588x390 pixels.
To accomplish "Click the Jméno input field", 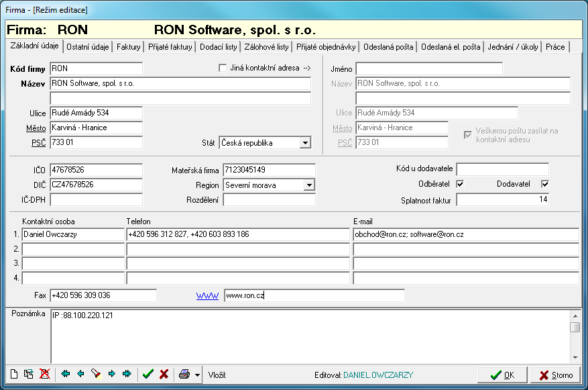I will pos(429,68).
